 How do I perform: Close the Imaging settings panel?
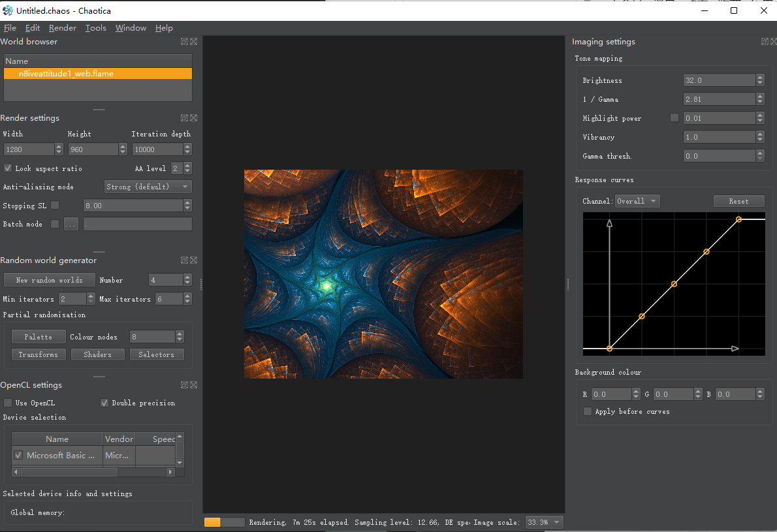pyautogui.click(x=773, y=42)
